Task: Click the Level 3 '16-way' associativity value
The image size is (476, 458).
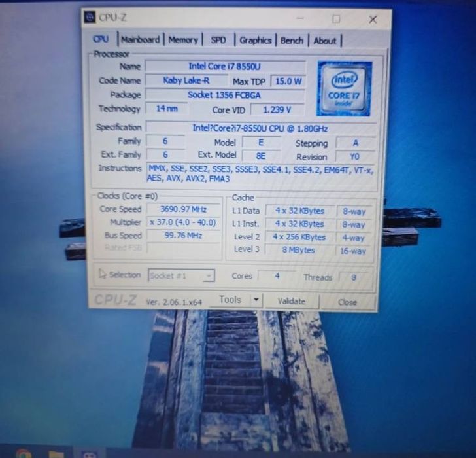Action: [353, 251]
